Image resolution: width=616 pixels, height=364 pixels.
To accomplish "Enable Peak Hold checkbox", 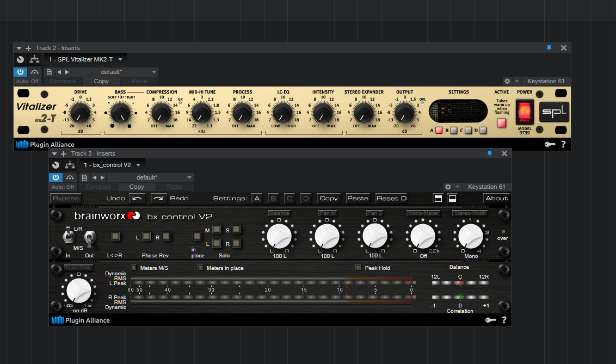I will (x=358, y=267).
